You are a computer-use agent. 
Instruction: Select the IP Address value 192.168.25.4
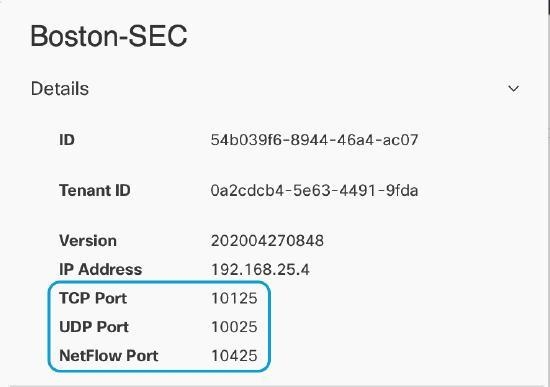[260, 269]
